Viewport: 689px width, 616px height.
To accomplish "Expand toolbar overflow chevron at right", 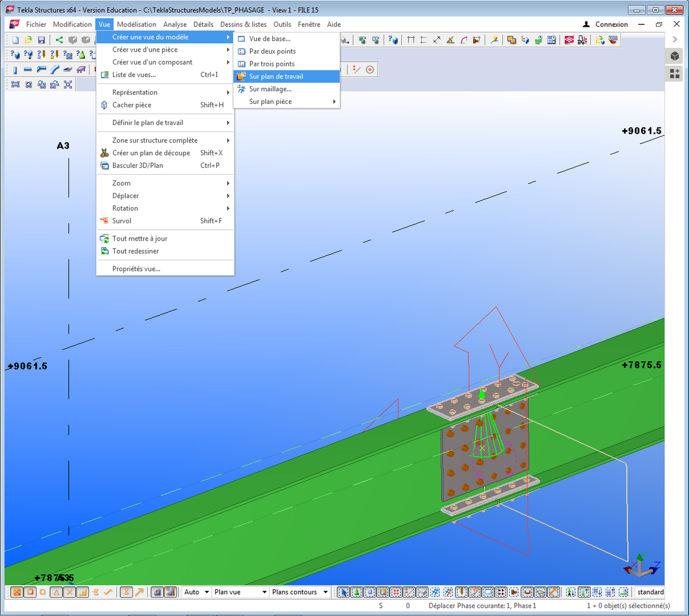I will tap(675, 39).
